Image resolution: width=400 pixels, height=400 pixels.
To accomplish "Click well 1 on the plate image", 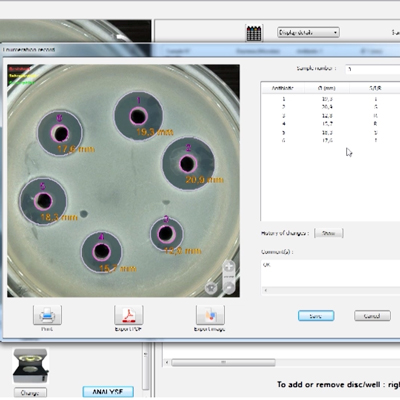I will tap(138, 116).
